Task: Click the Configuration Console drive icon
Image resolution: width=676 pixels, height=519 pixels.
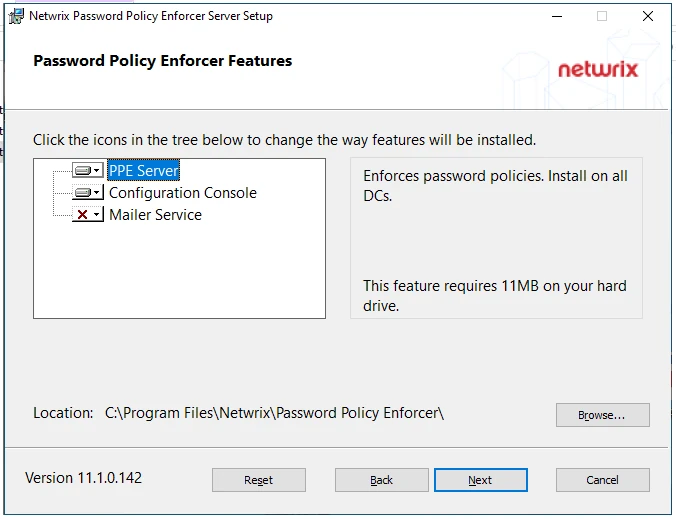Action: 82,193
